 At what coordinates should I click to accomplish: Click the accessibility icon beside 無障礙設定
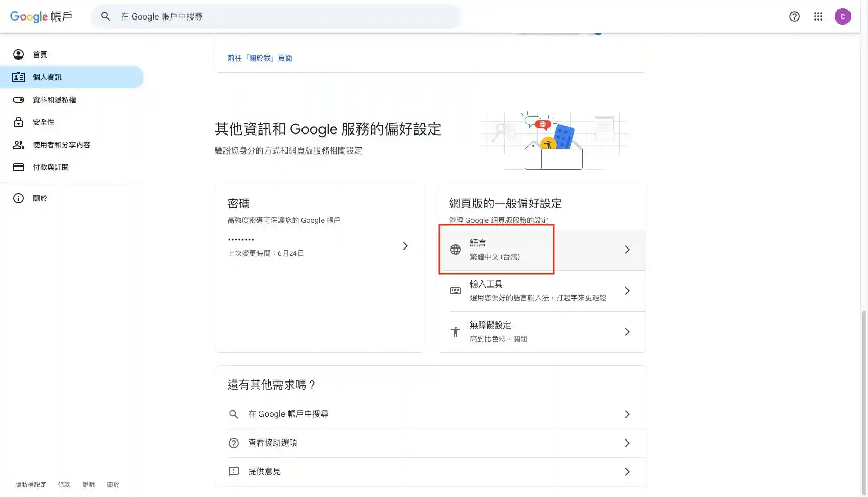pos(456,332)
